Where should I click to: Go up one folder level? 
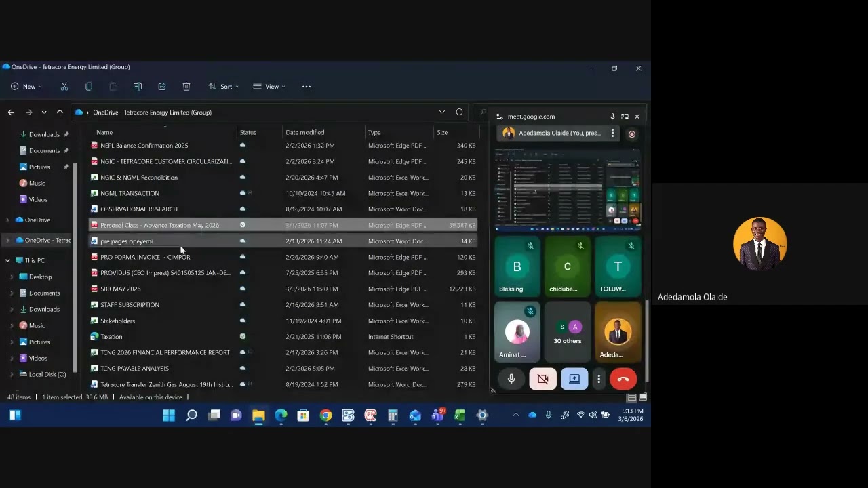point(60,113)
